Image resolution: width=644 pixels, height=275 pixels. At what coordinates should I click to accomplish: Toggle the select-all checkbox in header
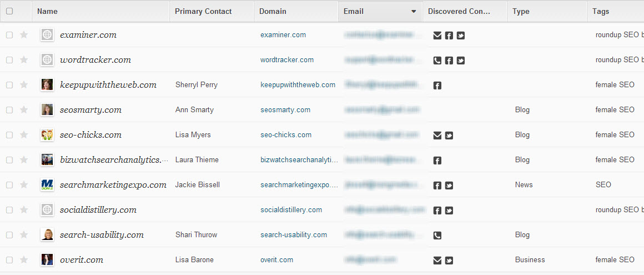[x=9, y=11]
